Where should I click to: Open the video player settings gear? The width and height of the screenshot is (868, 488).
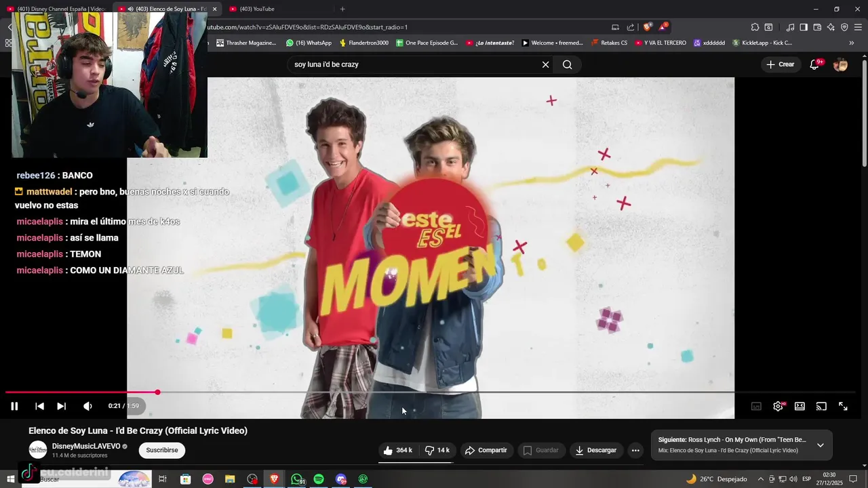pos(778,406)
